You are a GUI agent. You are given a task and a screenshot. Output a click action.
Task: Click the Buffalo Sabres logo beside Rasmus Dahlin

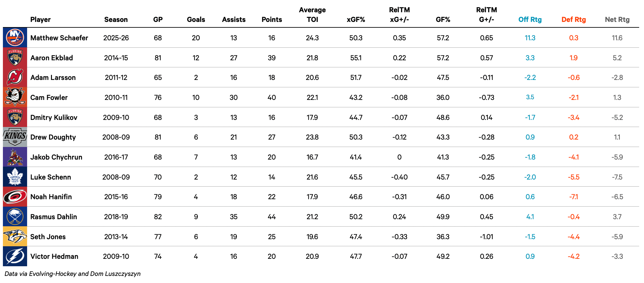tap(15, 217)
